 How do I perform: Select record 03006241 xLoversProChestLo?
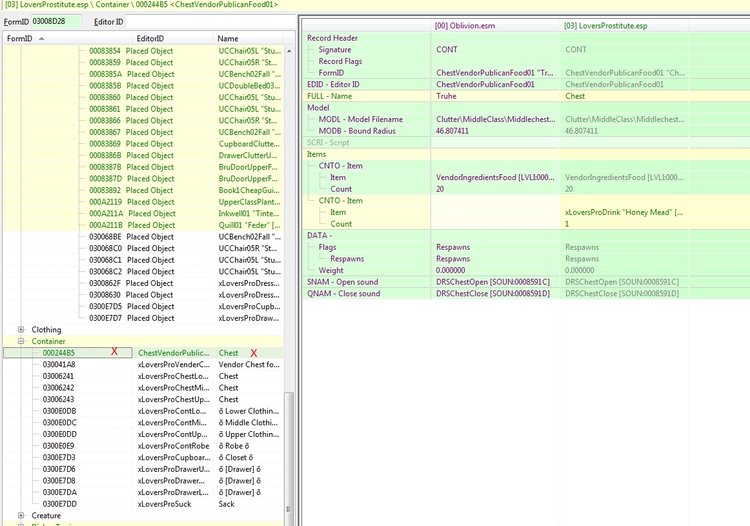click(x=143, y=376)
